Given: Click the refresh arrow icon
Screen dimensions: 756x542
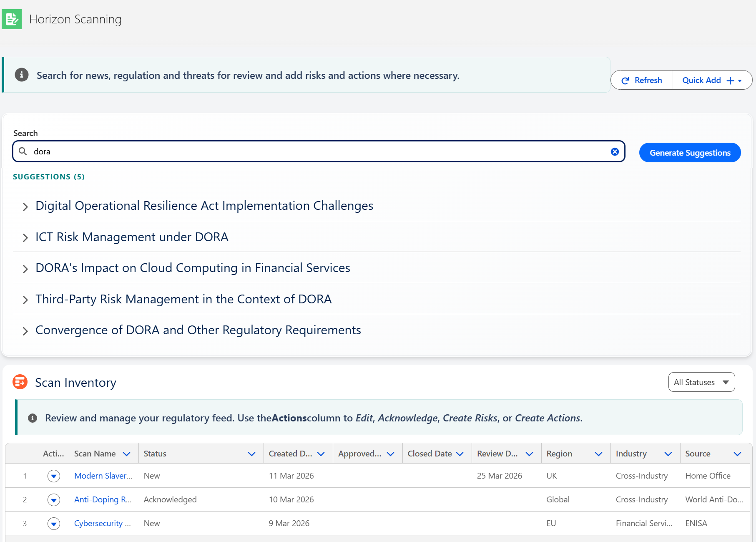Looking at the screenshot, I should [x=626, y=80].
